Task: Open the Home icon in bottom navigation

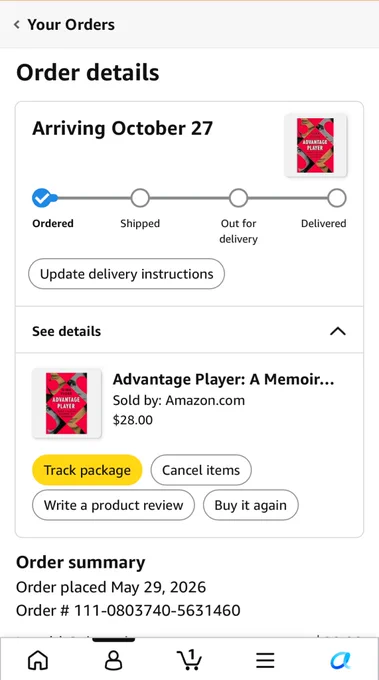Action: tap(38, 660)
